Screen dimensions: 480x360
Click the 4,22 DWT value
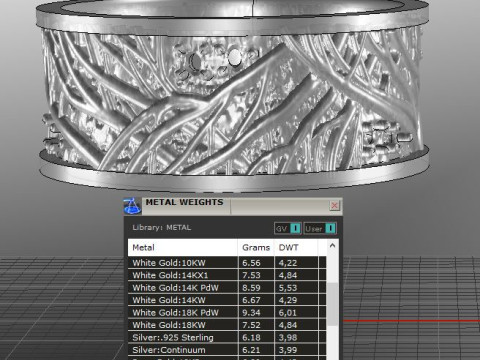(288, 263)
